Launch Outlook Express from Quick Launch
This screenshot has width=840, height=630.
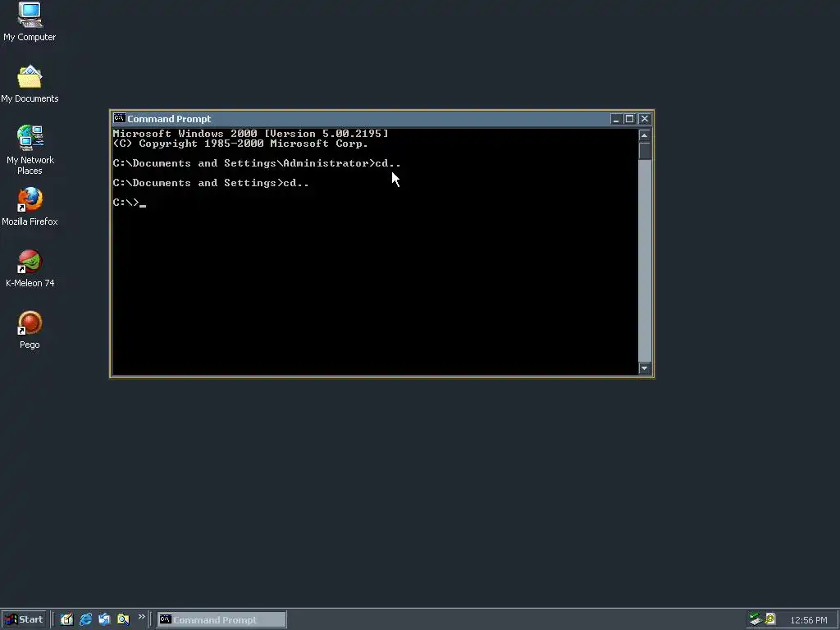point(104,619)
